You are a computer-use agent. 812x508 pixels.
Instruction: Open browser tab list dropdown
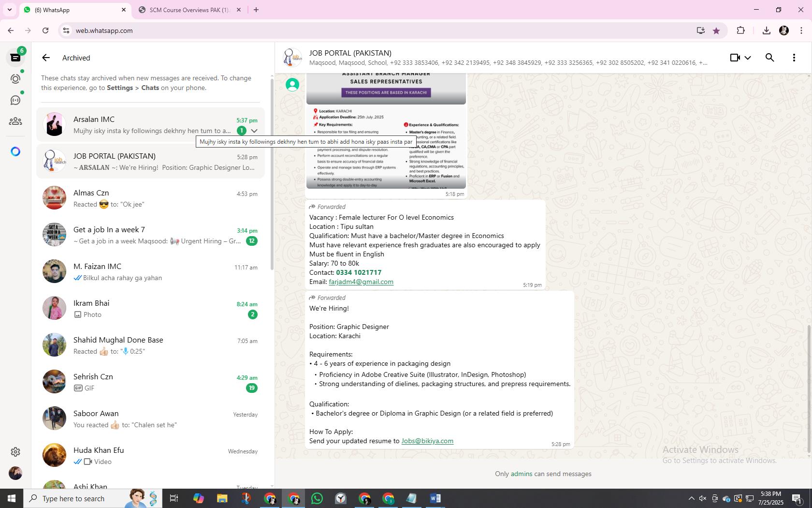(9, 10)
